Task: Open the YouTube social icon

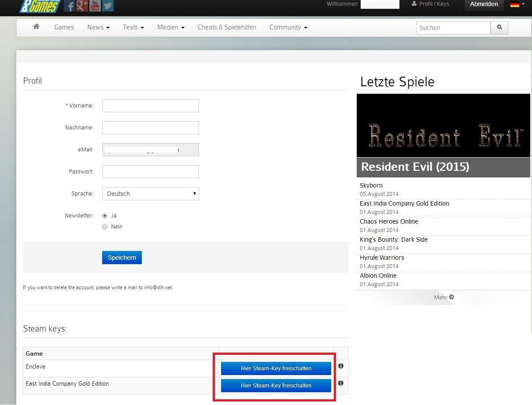Action: point(95,5)
